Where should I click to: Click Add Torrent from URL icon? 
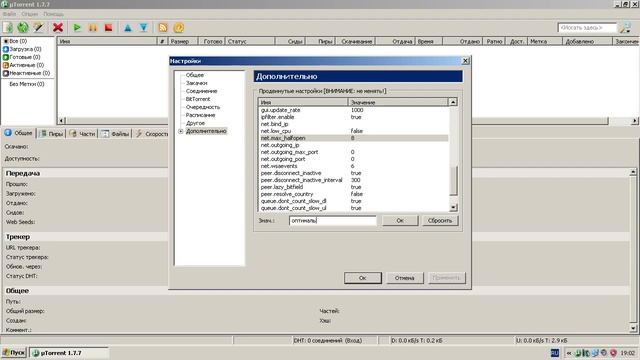tap(23, 27)
